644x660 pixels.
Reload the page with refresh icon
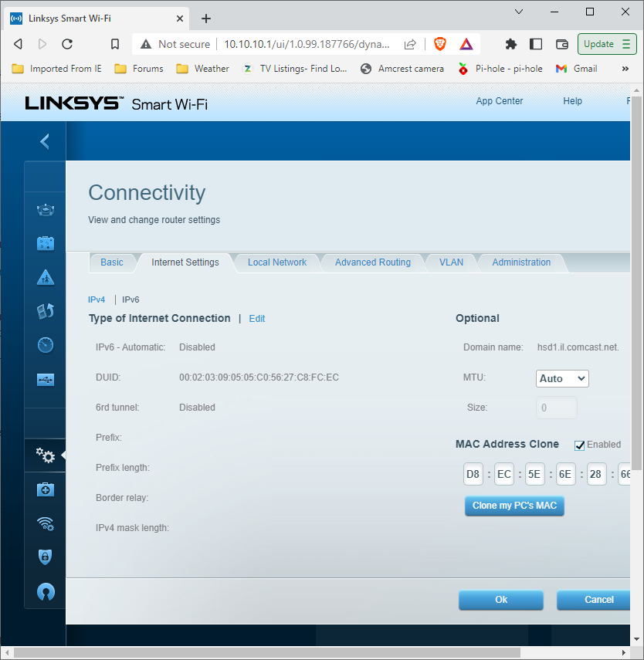(x=67, y=44)
